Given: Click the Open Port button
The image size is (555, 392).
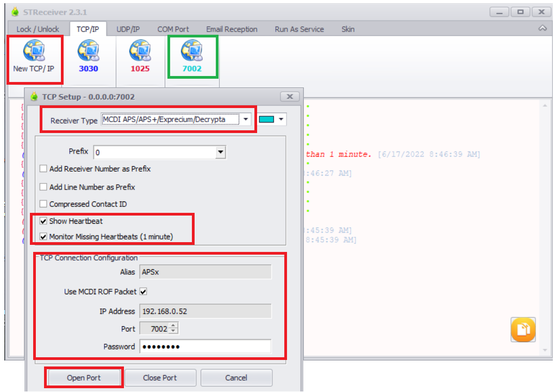Looking at the screenshot, I should 84,377.
